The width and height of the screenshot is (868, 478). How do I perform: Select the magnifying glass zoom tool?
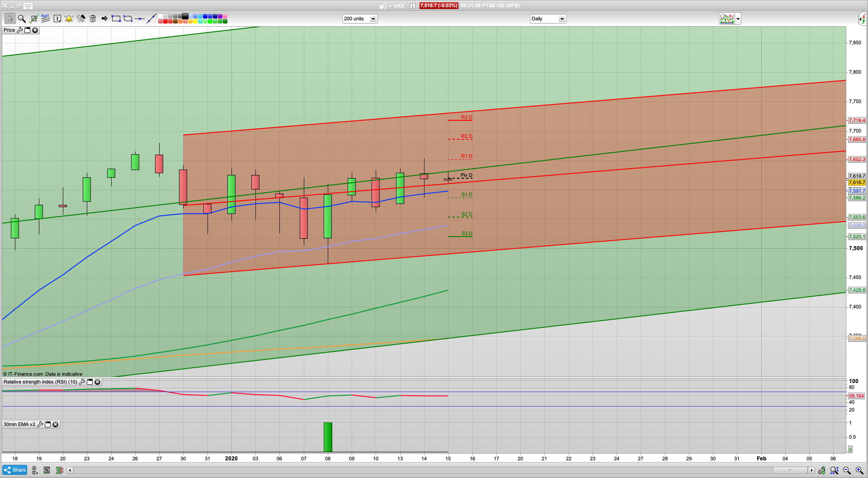pyautogui.click(x=21, y=19)
